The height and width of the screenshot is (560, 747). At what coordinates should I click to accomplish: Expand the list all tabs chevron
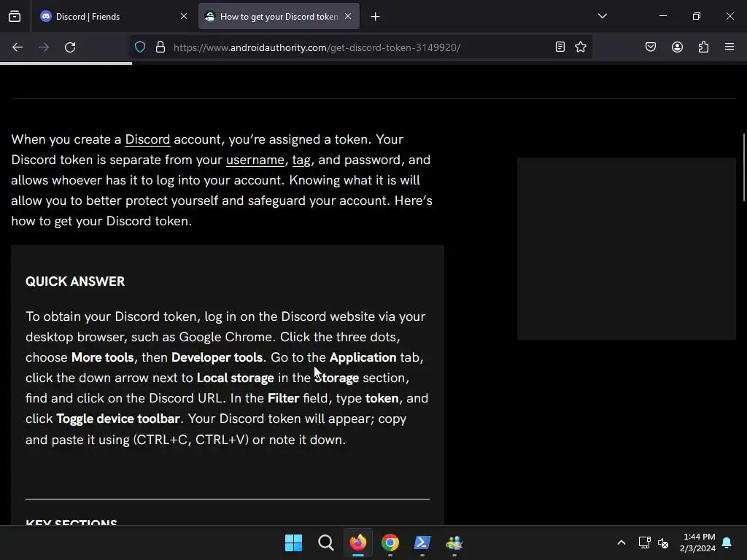click(x=602, y=16)
